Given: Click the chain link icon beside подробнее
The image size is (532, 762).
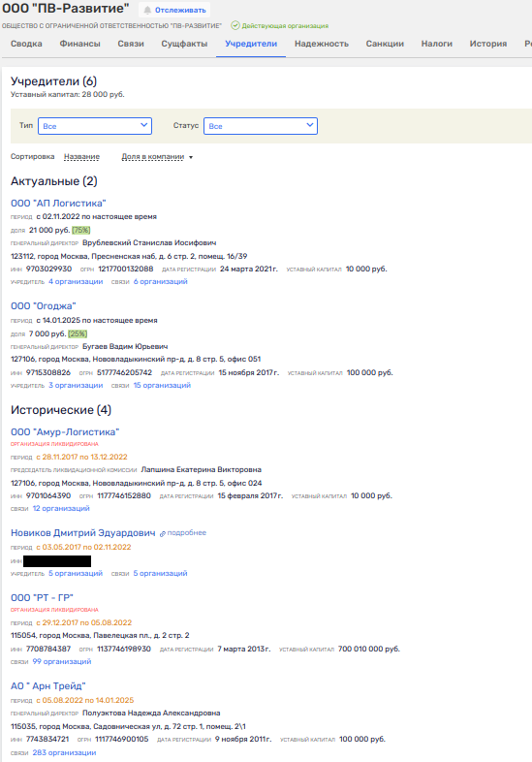Looking at the screenshot, I should pos(163,533).
